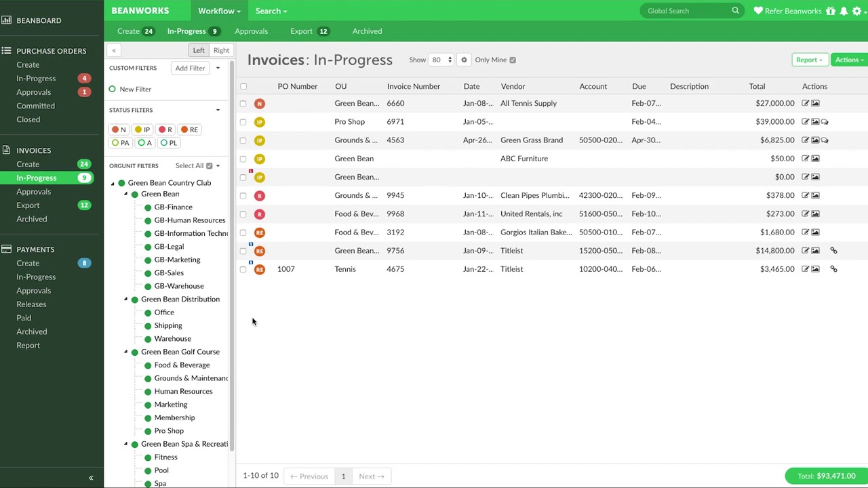The image size is (868, 488).
Task: View image for United Rentals invoice 9968
Action: click(815, 213)
